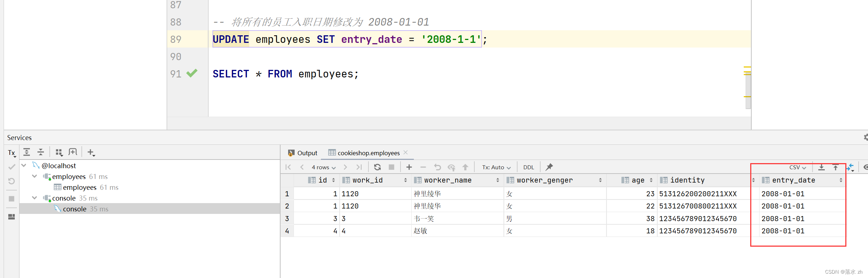Click the upload arrow icon beside CSV
The image size is (868, 278).
pyautogui.click(x=836, y=167)
